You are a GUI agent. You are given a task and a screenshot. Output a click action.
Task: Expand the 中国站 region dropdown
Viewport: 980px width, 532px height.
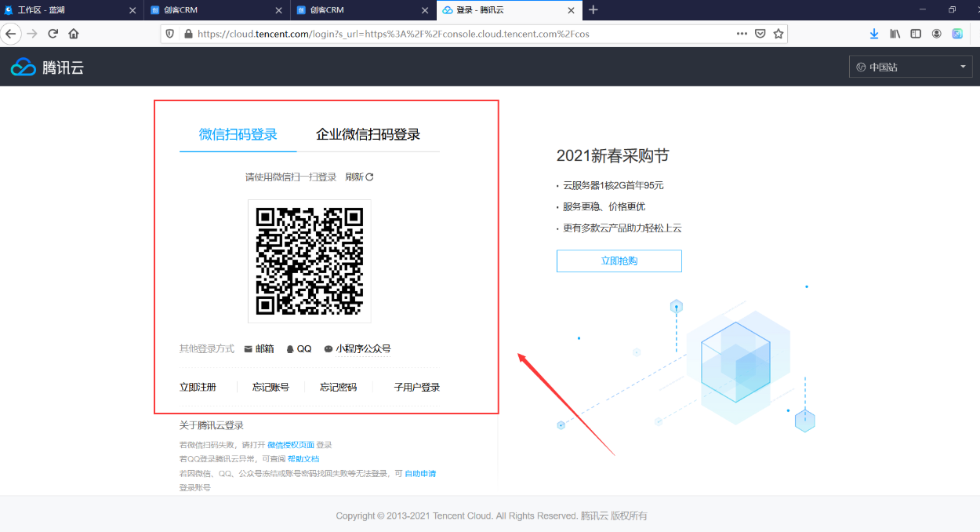pyautogui.click(x=911, y=67)
